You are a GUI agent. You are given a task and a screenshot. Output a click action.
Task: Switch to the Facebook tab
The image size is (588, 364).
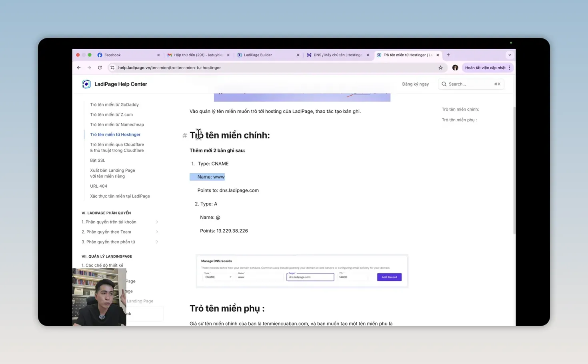(128, 55)
